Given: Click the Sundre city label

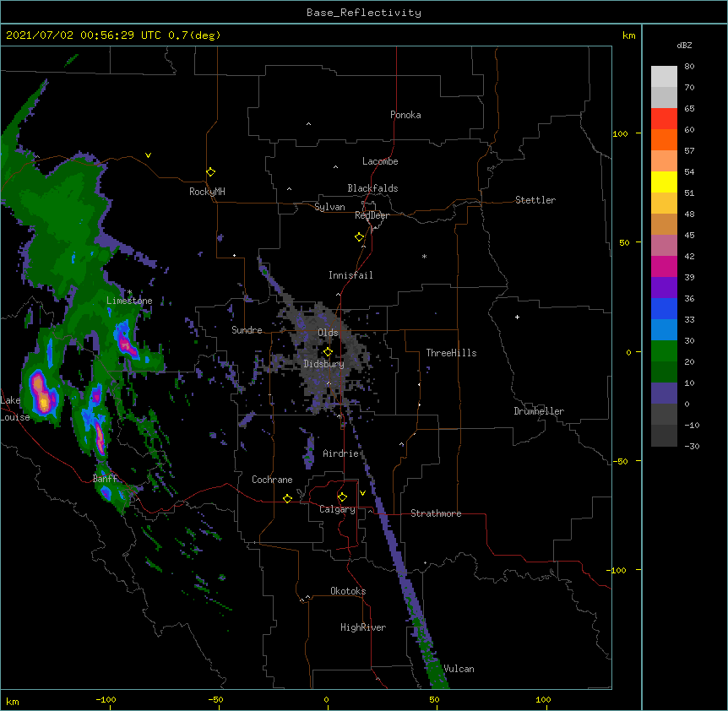Looking at the screenshot, I should point(247,330).
